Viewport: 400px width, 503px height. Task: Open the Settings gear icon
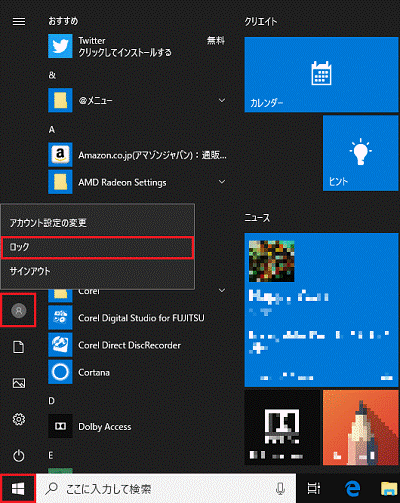point(19,419)
